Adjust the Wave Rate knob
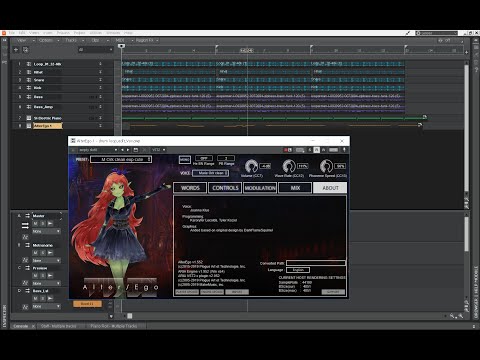 289,166
